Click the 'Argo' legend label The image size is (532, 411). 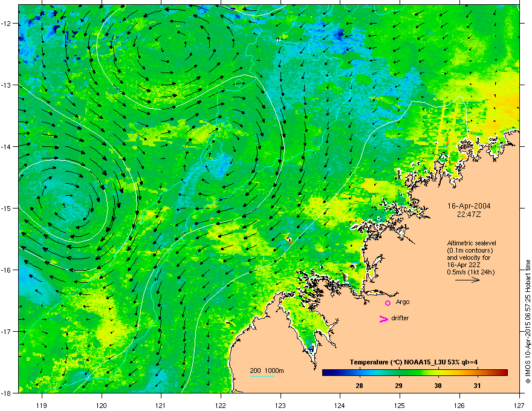(403, 302)
